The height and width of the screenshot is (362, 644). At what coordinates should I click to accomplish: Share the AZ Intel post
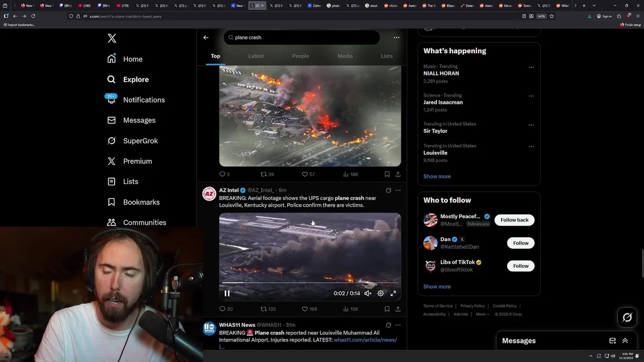pos(398,309)
